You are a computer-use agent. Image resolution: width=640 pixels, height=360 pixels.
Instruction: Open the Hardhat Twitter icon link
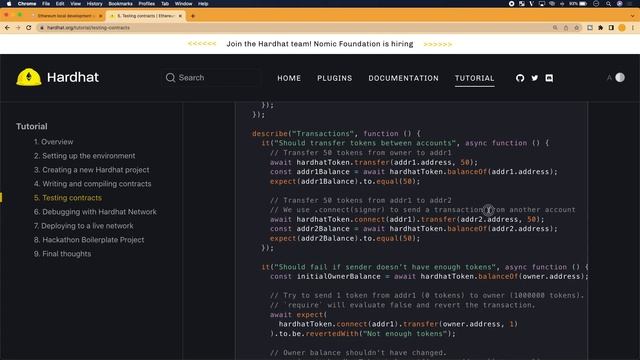pyautogui.click(x=534, y=78)
